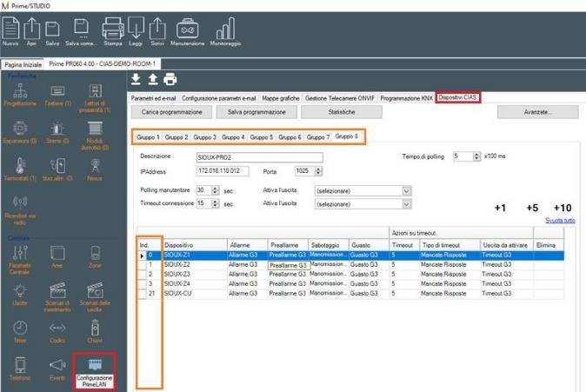
Task: Click the Dispositivo column header
Action: coord(195,245)
